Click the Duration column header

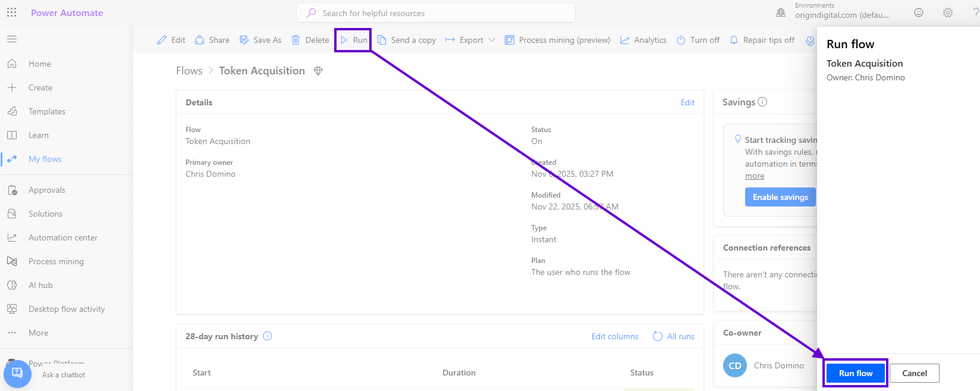tap(459, 373)
